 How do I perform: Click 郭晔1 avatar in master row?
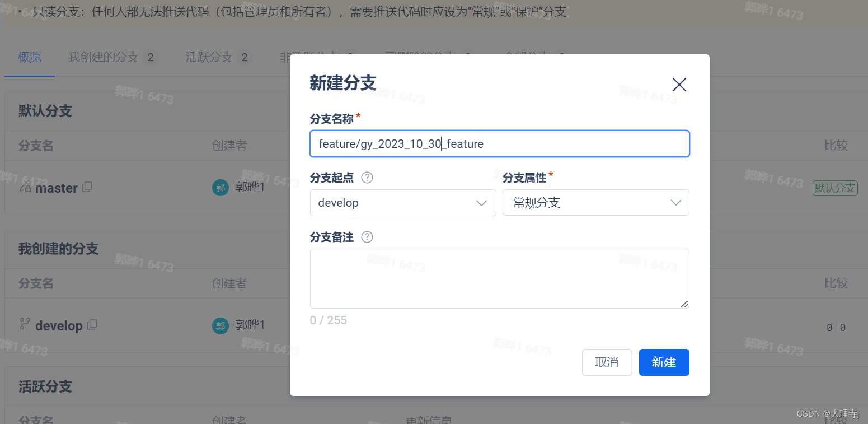coord(220,188)
